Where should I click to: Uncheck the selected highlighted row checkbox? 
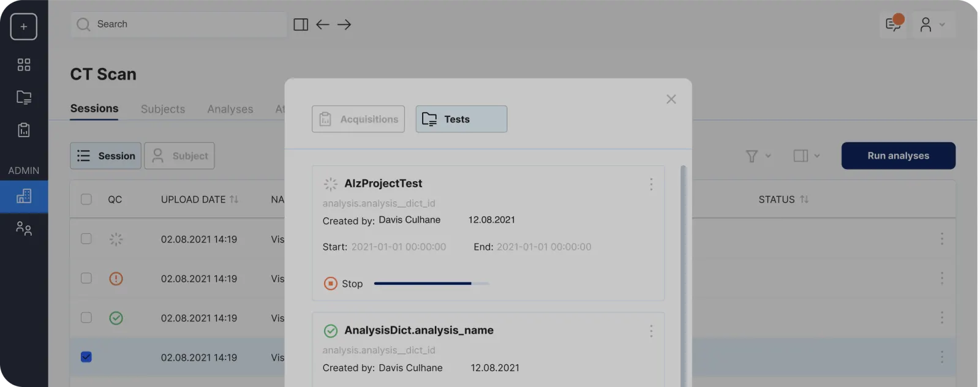pos(86,357)
